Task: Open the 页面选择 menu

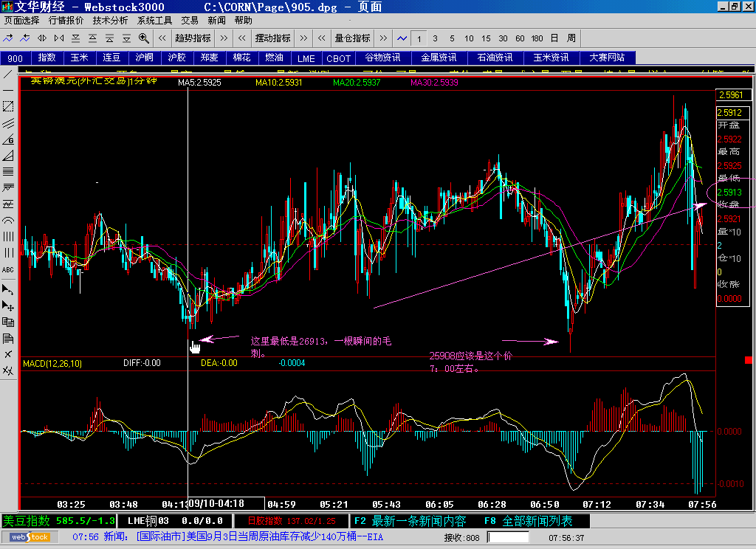Action: click(21, 20)
